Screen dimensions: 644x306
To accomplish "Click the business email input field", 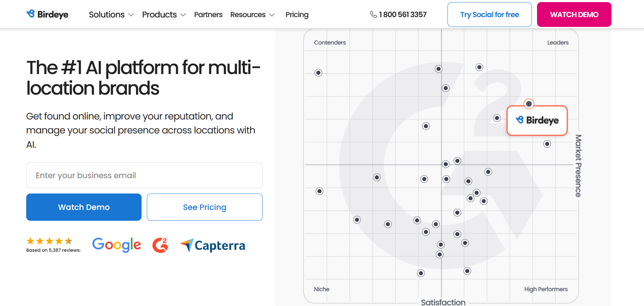I will pyautogui.click(x=144, y=175).
